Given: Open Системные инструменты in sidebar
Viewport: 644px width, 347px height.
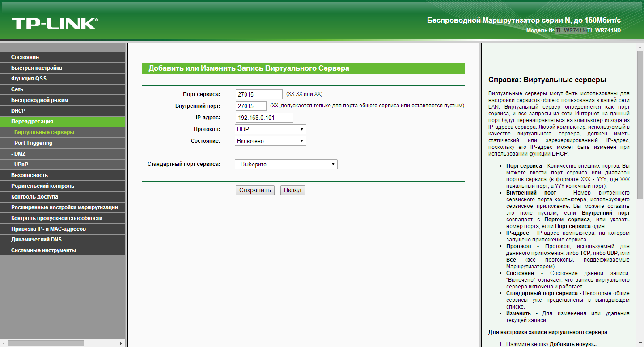Looking at the screenshot, I should point(63,250).
